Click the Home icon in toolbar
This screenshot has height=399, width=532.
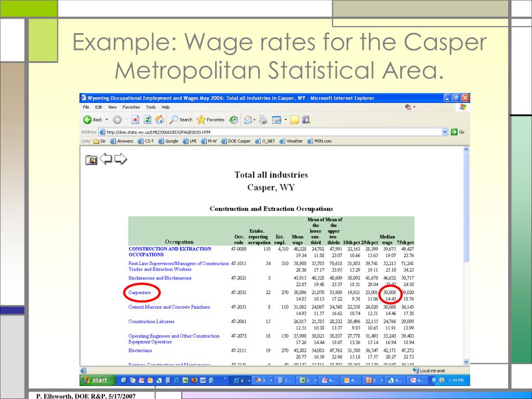pyautogui.click(x=159, y=120)
